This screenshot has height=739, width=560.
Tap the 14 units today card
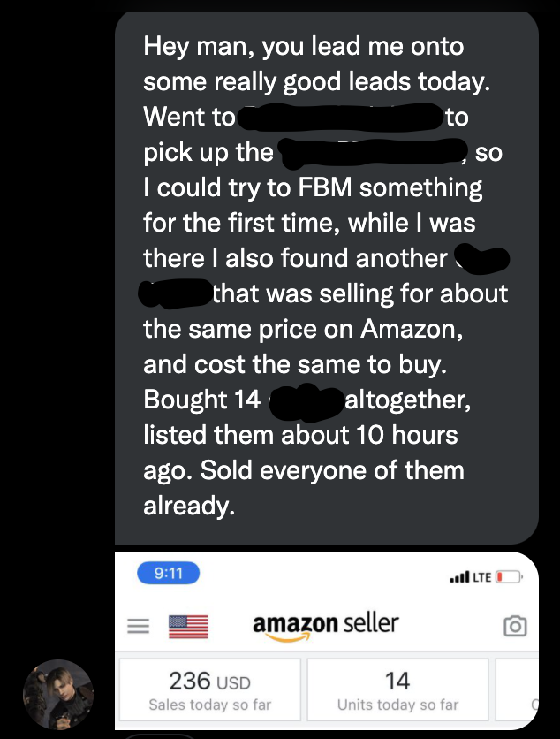(397, 690)
